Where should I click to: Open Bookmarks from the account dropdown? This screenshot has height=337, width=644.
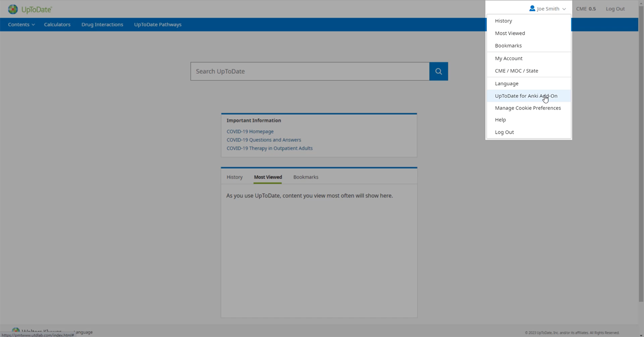pos(508,46)
